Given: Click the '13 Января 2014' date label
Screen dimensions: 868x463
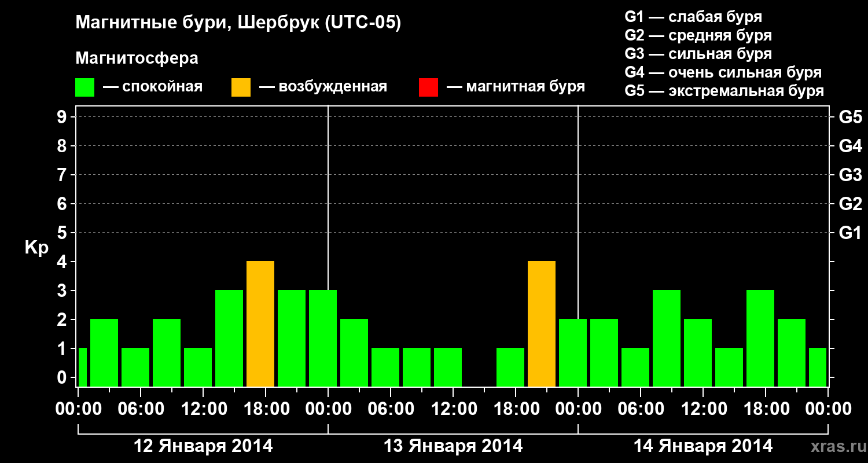Looking at the screenshot, I should pos(453,446).
